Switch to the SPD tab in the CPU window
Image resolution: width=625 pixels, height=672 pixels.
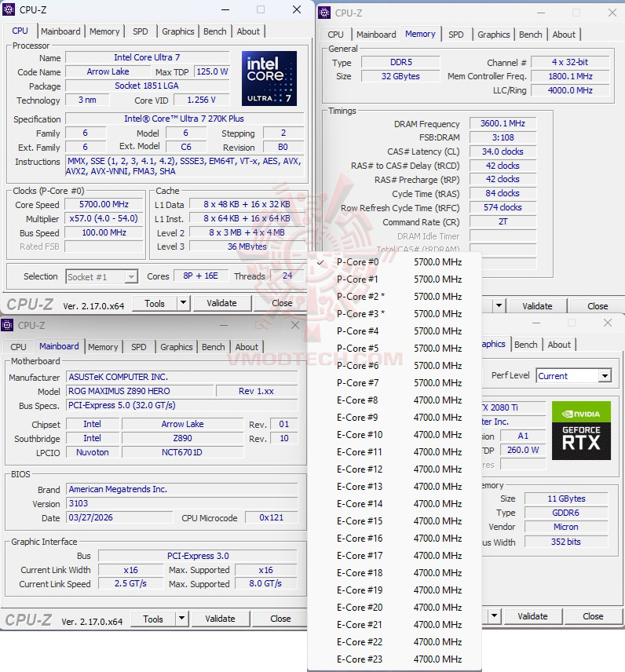[141, 31]
